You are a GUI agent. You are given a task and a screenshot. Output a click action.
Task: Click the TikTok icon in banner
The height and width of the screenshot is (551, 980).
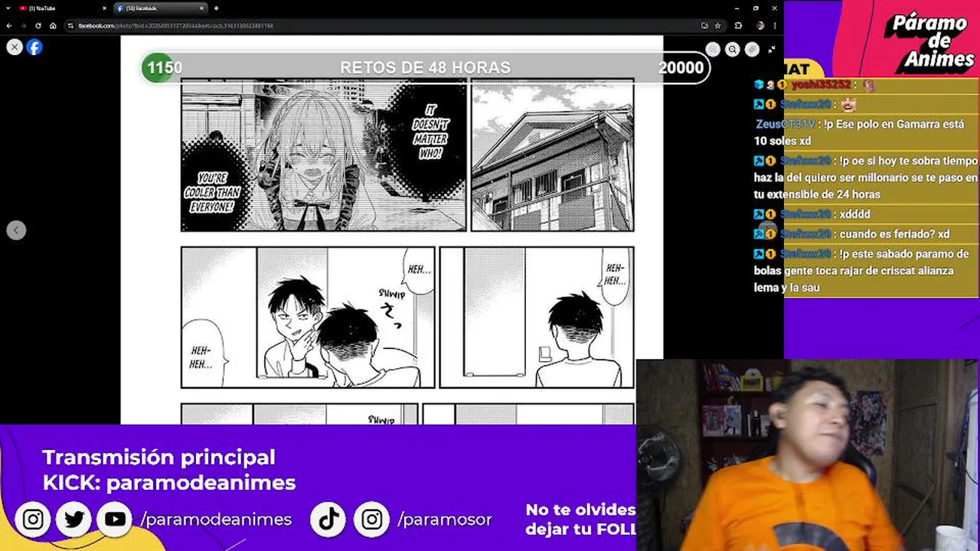[x=329, y=520]
